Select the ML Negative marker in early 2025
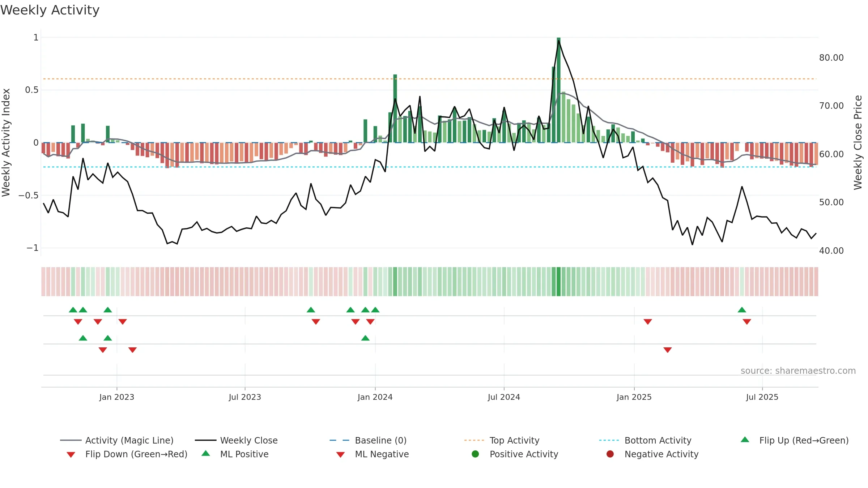The height and width of the screenshot is (488, 868). (x=668, y=350)
